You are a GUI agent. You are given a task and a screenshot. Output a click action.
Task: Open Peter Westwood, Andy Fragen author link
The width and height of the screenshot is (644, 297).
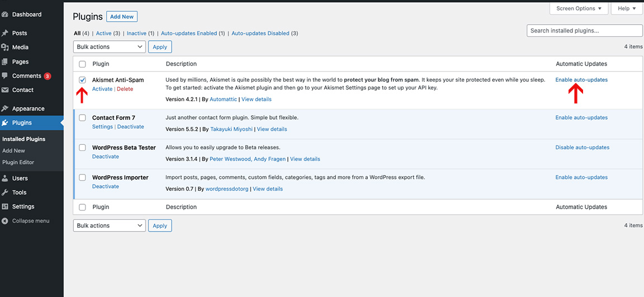[248, 159]
